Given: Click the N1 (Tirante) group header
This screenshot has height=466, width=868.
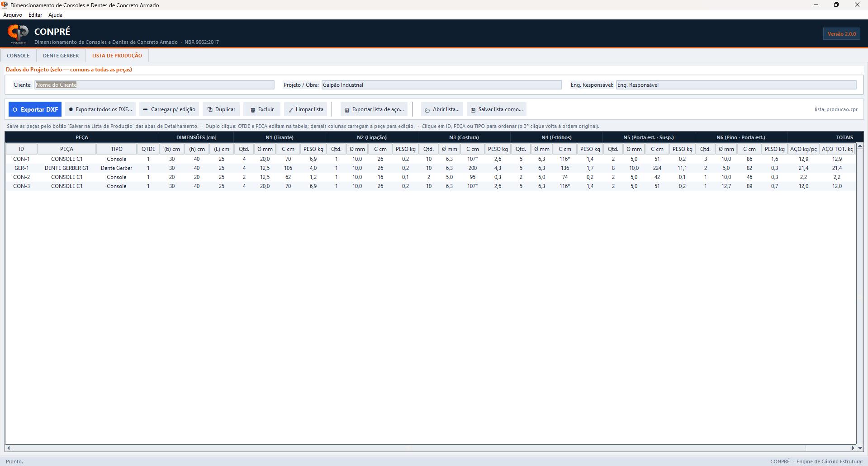Looking at the screenshot, I should click(280, 137).
